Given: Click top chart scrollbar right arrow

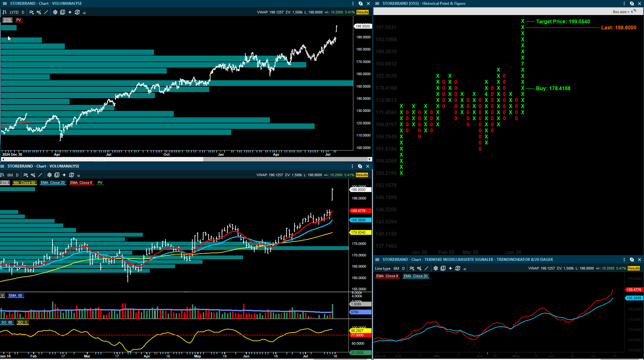Looking at the screenshot, I should [x=370, y=159].
